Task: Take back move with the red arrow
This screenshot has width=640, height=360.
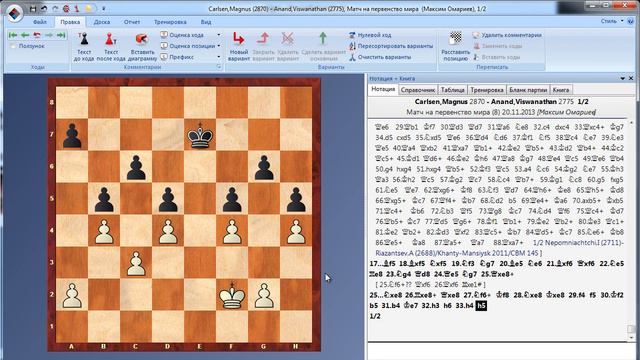Action: pos(37,35)
